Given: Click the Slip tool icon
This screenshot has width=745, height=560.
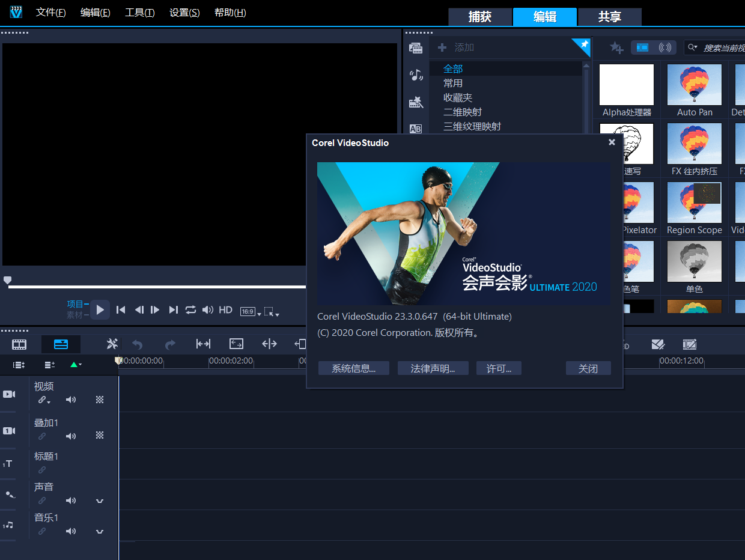Looking at the screenshot, I should coord(203,344).
